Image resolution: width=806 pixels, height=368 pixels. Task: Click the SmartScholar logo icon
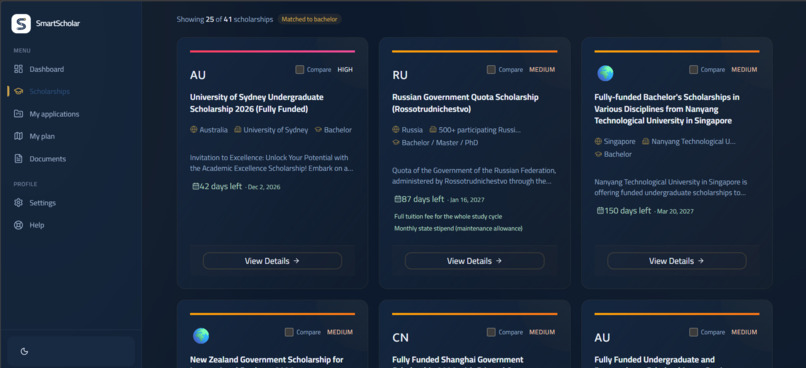21,24
